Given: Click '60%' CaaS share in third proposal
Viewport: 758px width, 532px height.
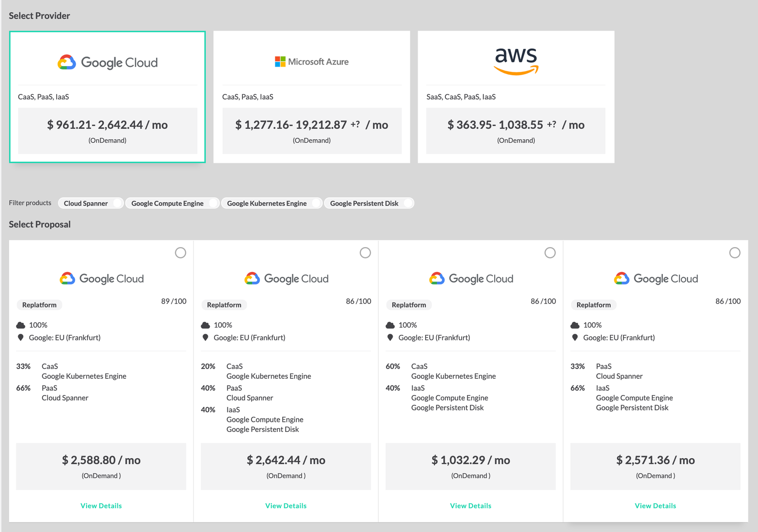Looking at the screenshot, I should (x=393, y=366).
